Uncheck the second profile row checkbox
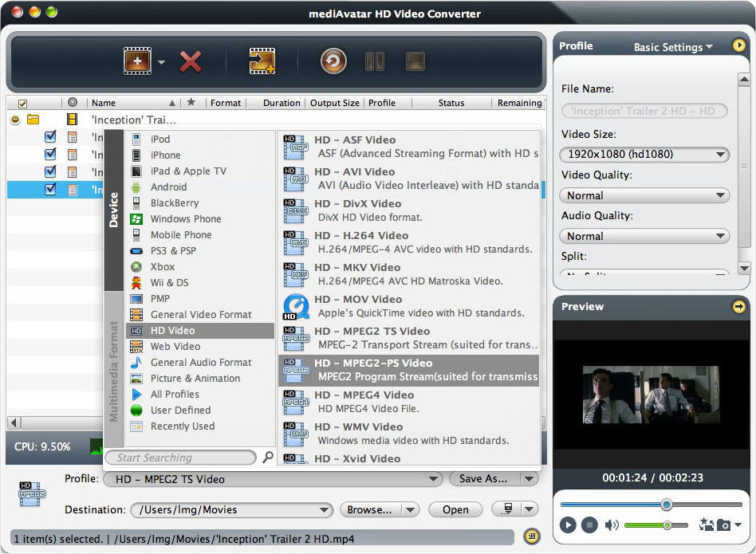The image size is (756, 554). click(49, 154)
